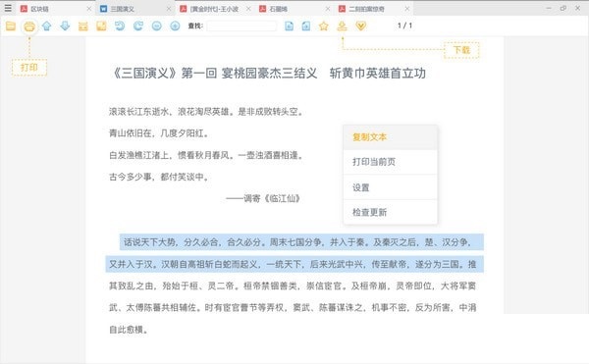Click the line 白发渔樵江渚上

[x=206, y=155]
